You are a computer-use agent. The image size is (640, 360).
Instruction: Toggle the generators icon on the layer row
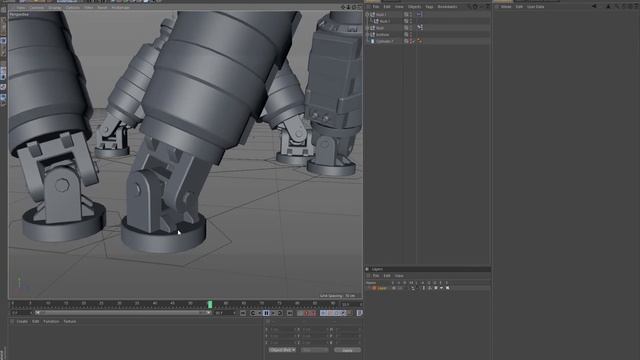coord(429,288)
